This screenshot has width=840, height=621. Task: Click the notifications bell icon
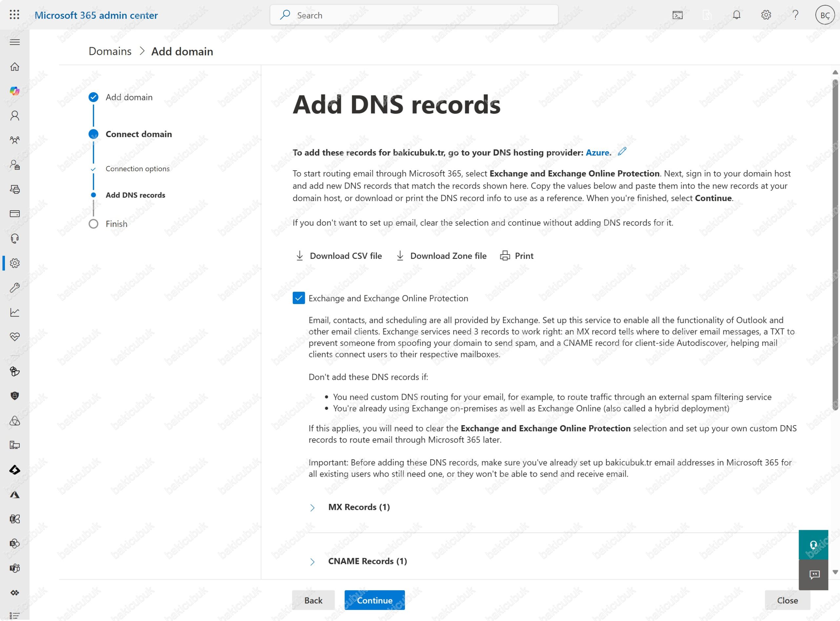tap(736, 15)
